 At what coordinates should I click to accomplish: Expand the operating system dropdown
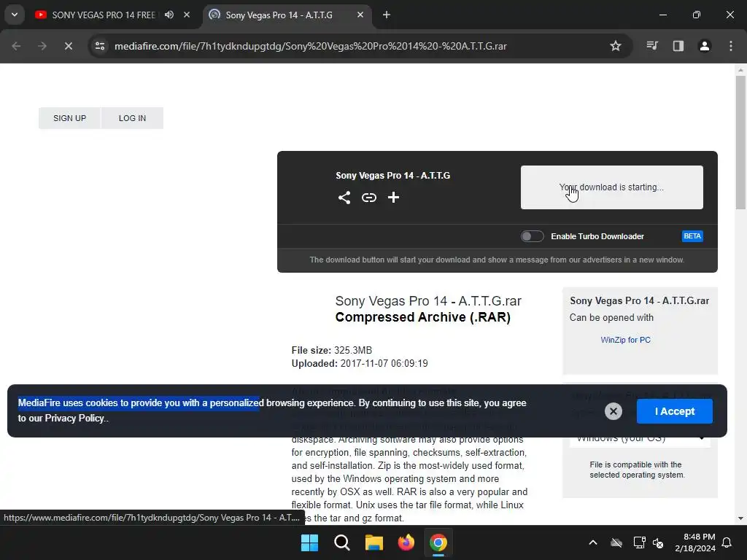(639, 438)
